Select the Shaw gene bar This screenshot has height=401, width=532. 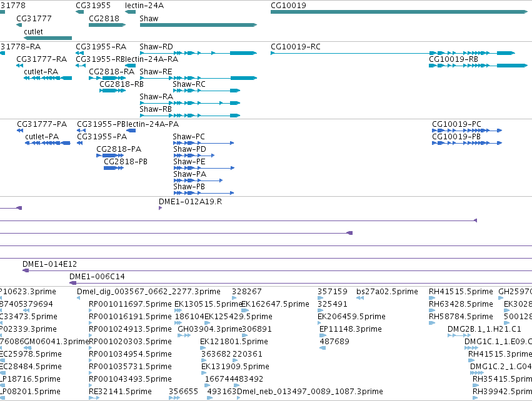click(x=198, y=25)
